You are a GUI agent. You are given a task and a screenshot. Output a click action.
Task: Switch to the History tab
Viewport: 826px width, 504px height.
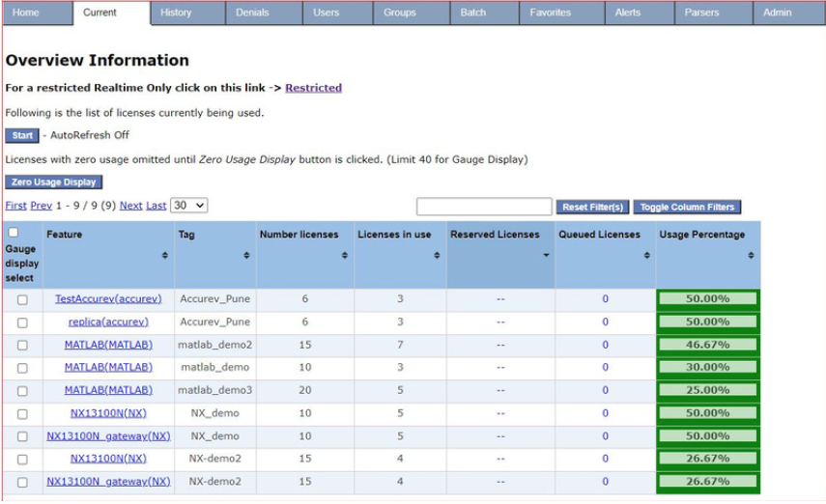(176, 13)
